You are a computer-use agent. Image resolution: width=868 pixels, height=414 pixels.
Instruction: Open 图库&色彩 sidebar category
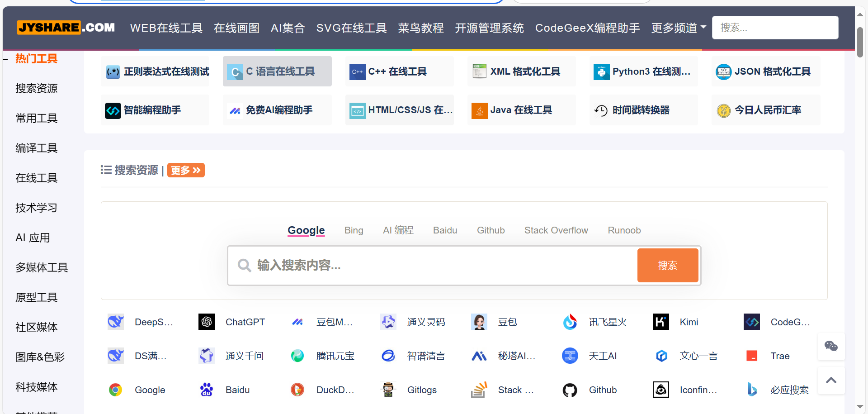click(x=40, y=357)
